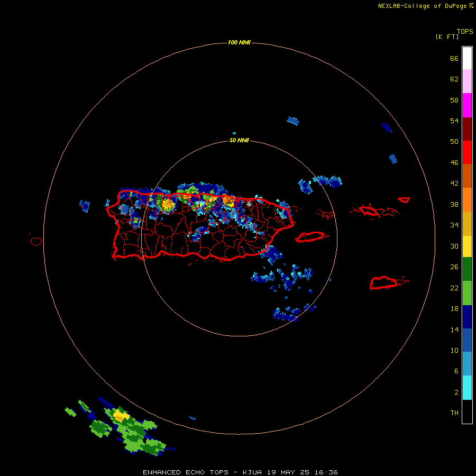
Task: Pick the light blue legend swatch
Action: click(x=467, y=364)
